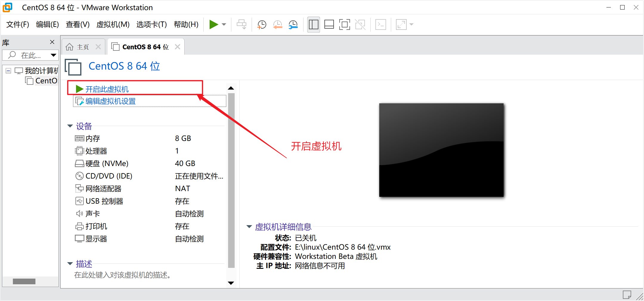Click the black VM screen thumbnail

[x=441, y=150]
